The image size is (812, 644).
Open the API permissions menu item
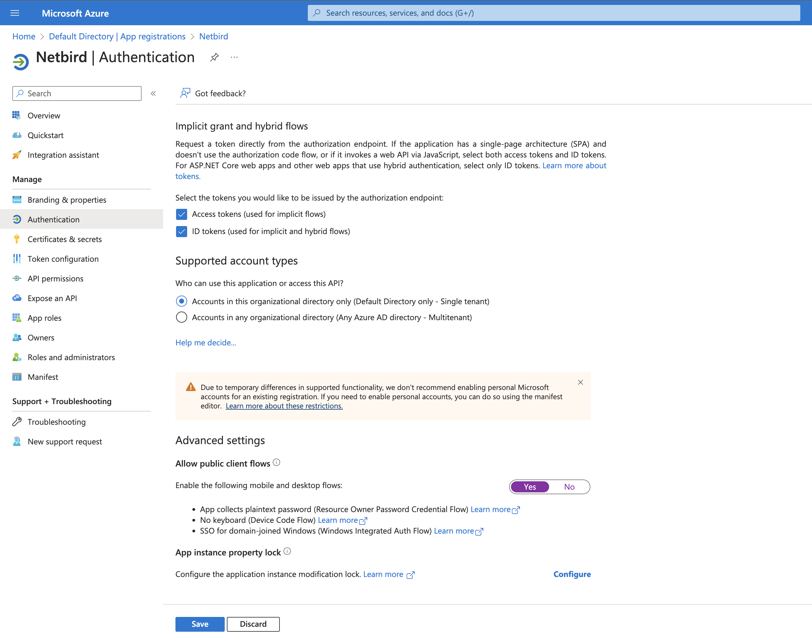55,279
